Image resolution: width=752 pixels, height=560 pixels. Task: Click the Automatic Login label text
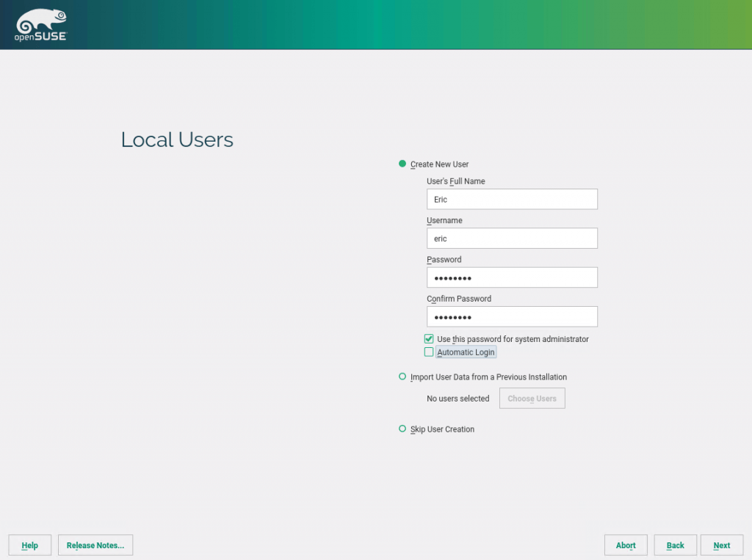tap(466, 352)
